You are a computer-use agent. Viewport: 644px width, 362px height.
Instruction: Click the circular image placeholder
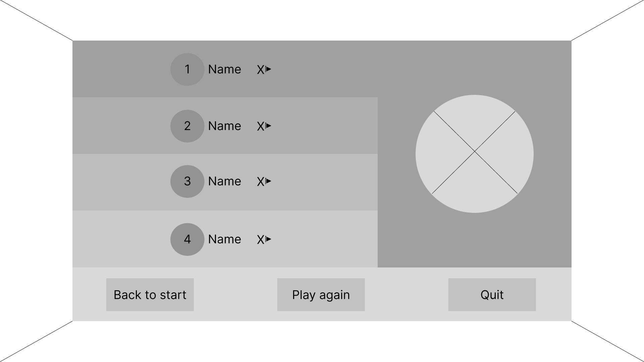(474, 154)
